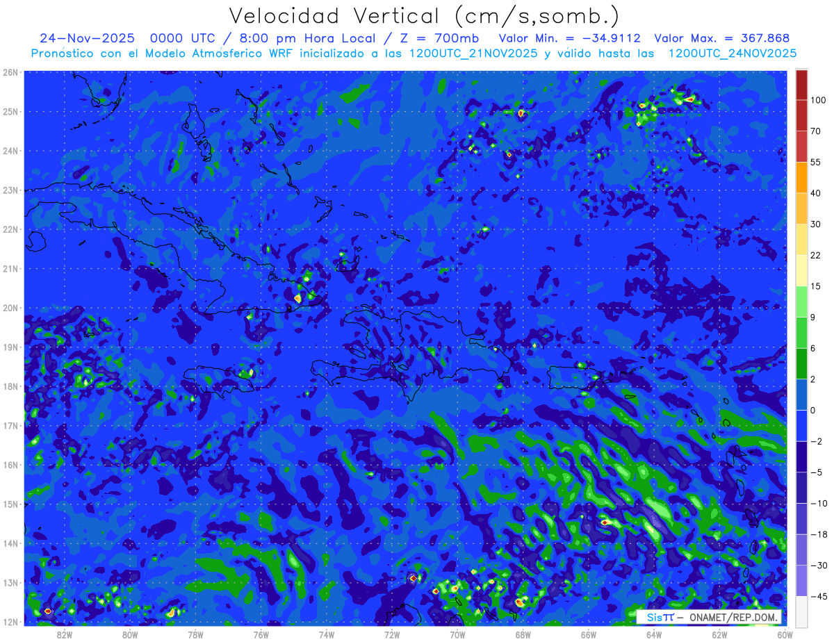834x644 pixels.
Task: Pick the blue colorbar segment between 0 and 2
Action: coord(801,395)
